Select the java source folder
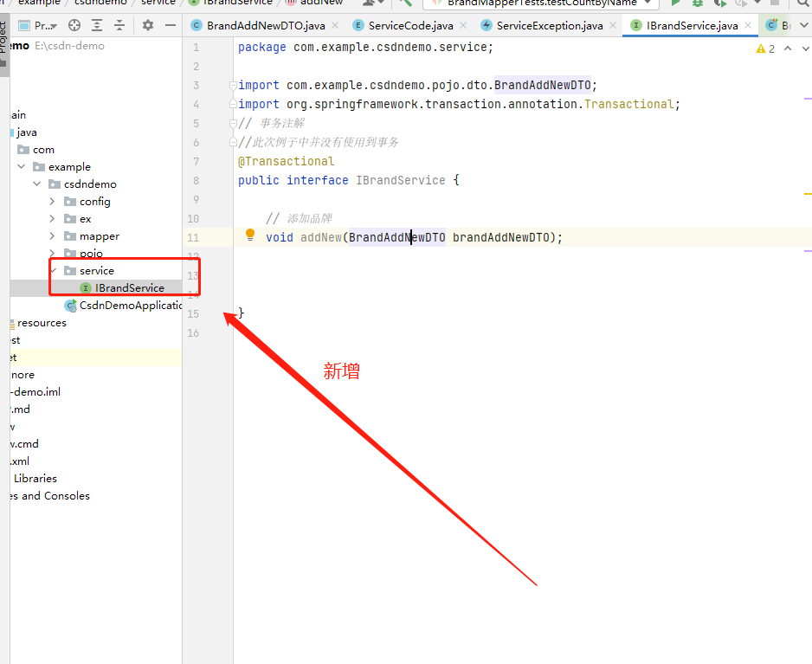 (26, 132)
